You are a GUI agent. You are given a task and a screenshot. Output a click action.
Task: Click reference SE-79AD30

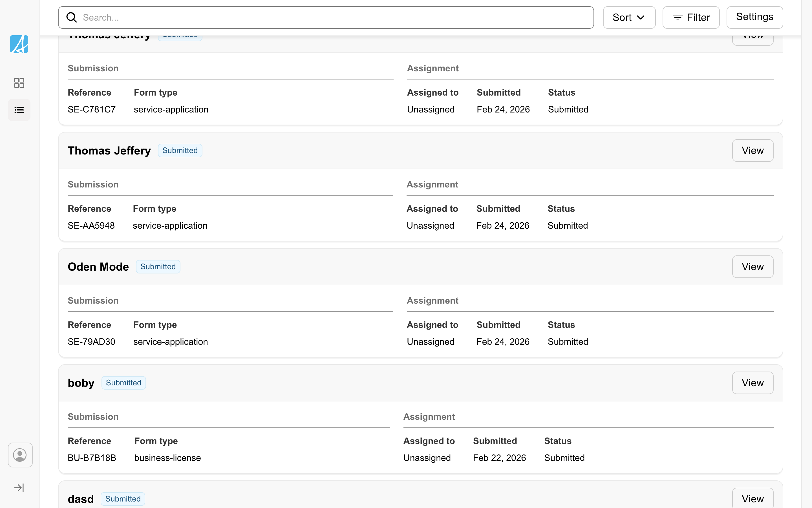91,342
